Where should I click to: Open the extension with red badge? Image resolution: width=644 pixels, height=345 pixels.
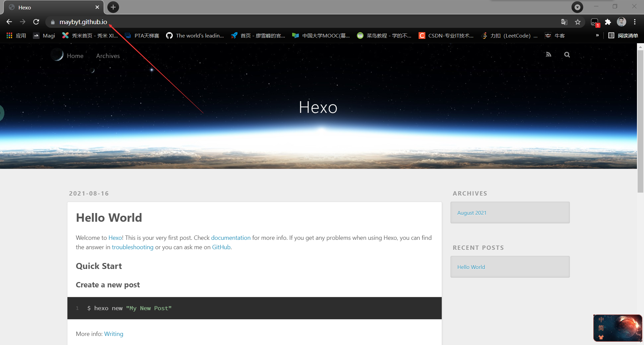(595, 22)
